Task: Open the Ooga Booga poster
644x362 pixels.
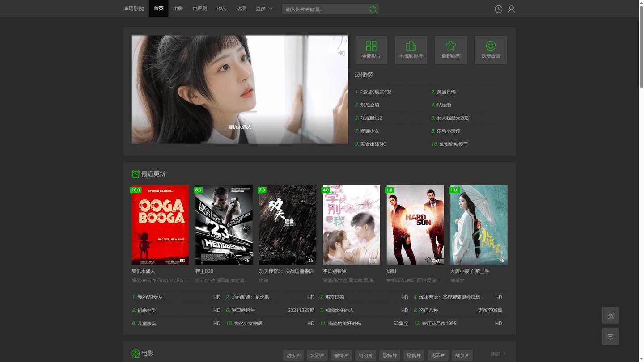Action: [160, 225]
